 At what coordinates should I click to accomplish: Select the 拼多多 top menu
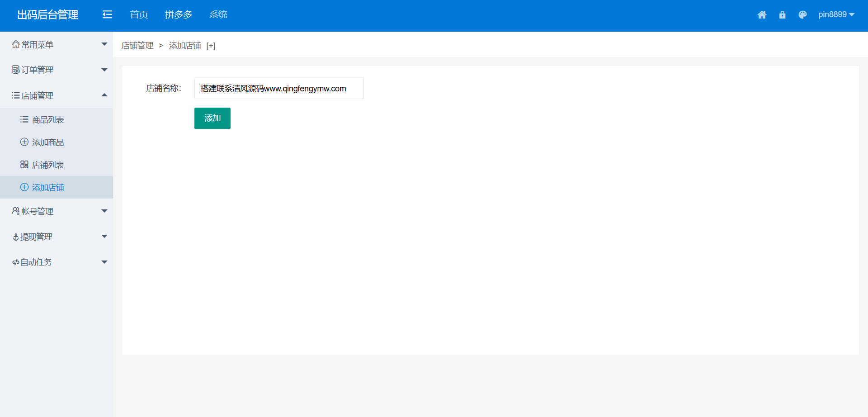click(179, 14)
